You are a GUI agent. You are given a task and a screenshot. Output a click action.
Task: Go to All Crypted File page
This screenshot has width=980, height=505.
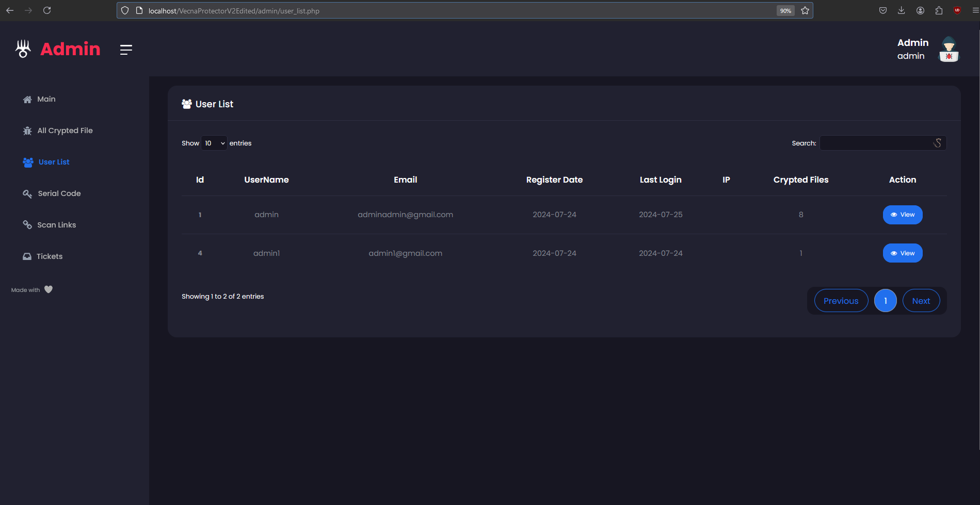click(x=58, y=131)
